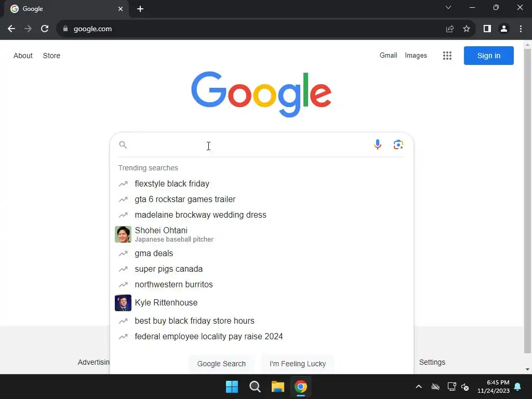Click I'm Feeling Lucky button
The width and height of the screenshot is (532, 399).
pos(298,364)
